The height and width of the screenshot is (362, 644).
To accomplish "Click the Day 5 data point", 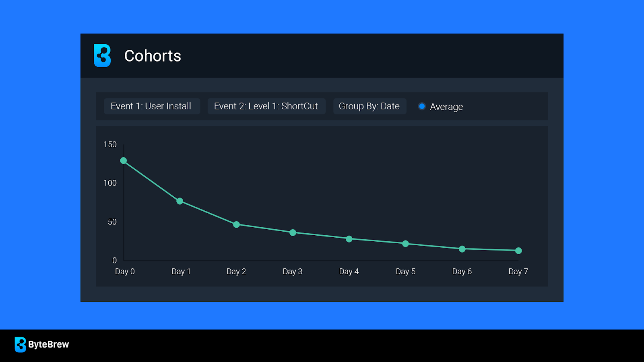I will (x=406, y=244).
